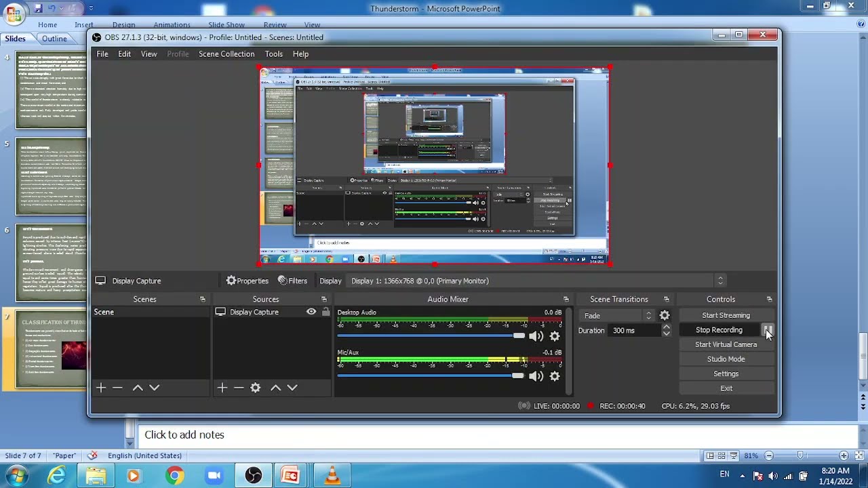Click the spell check icon in PowerPoint status bar
Image resolution: width=868 pixels, height=488 pixels.
(92, 455)
